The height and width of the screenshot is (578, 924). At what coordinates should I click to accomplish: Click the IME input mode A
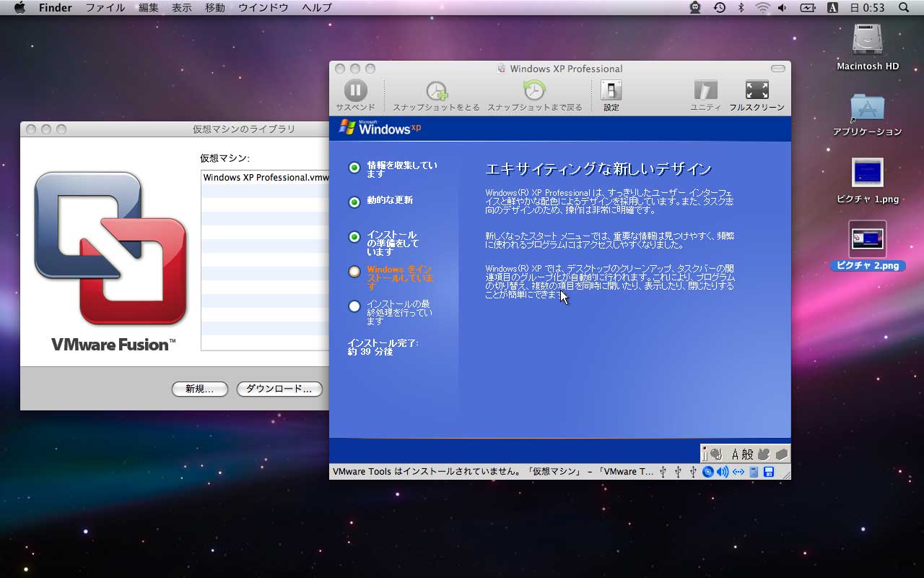pos(736,454)
